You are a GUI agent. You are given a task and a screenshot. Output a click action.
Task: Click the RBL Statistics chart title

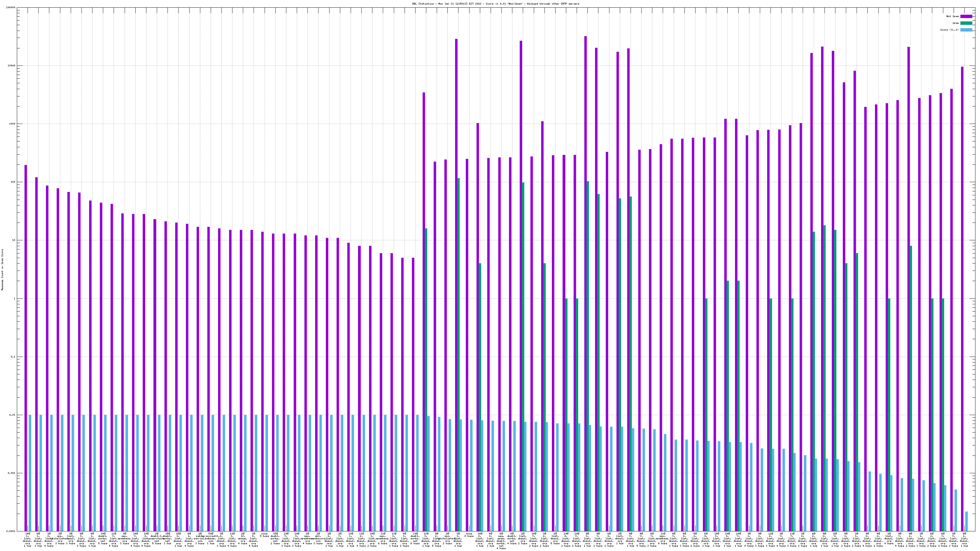pos(495,4)
